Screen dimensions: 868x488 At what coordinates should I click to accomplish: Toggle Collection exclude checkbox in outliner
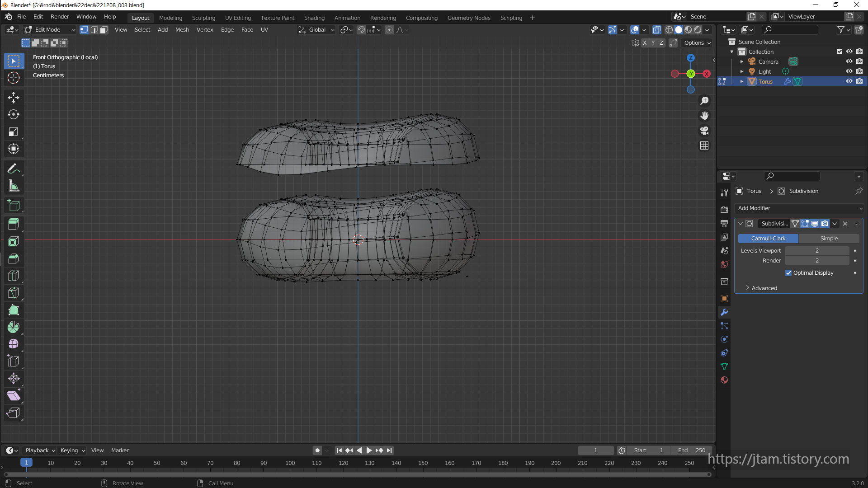pyautogui.click(x=840, y=52)
